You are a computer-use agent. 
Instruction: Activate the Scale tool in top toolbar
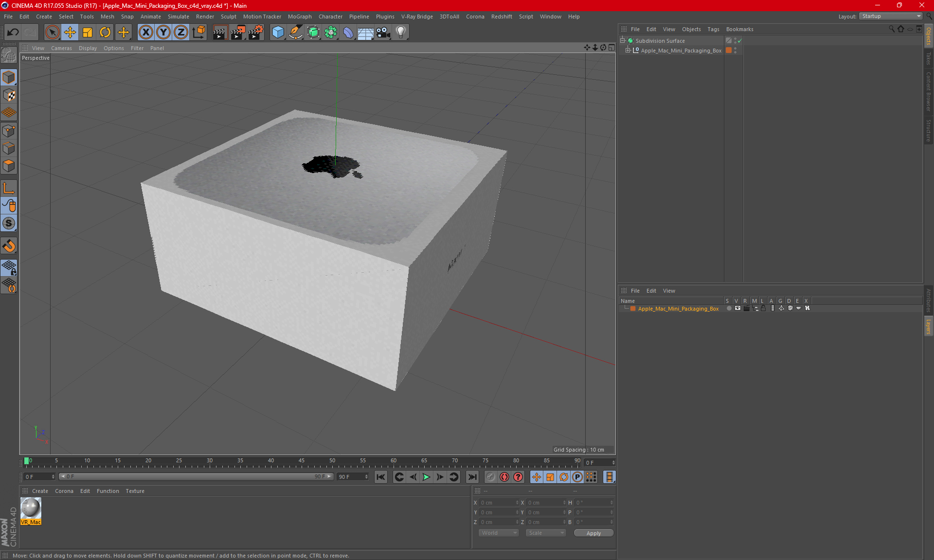point(88,32)
